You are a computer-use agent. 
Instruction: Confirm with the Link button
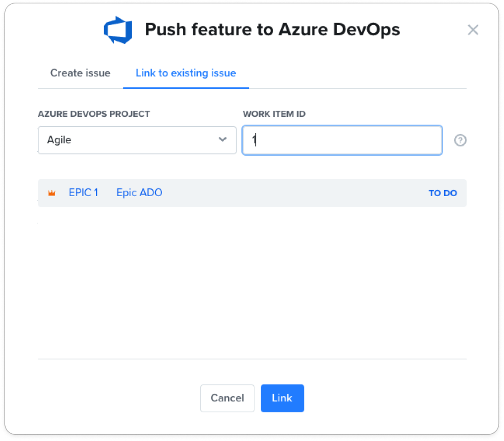282,398
